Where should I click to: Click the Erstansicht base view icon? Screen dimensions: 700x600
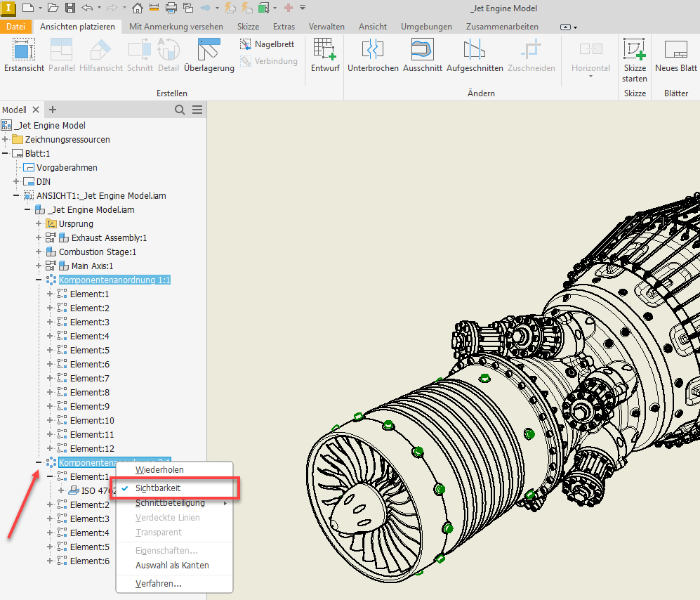[24, 55]
